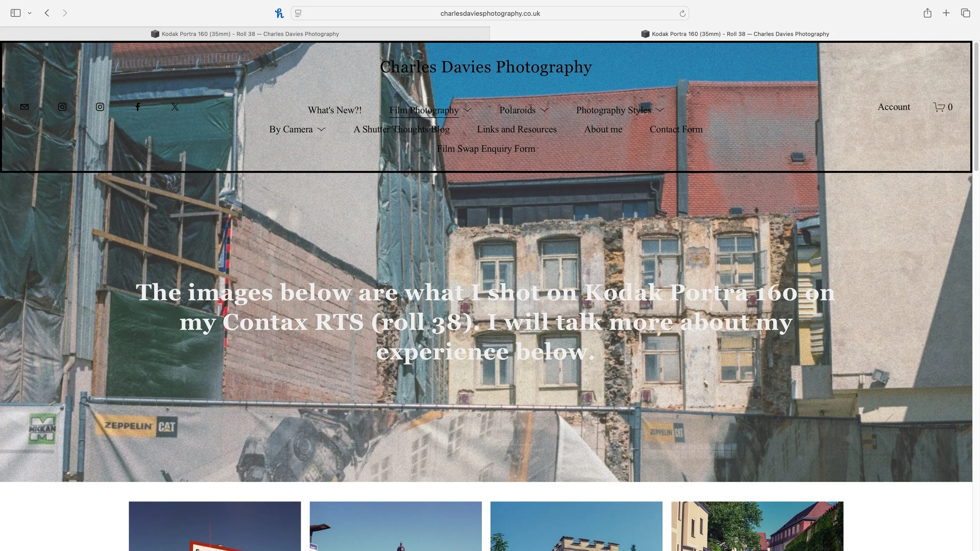980x551 pixels.
Task: Click the address bar URL field
Action: tap(490, 14)
